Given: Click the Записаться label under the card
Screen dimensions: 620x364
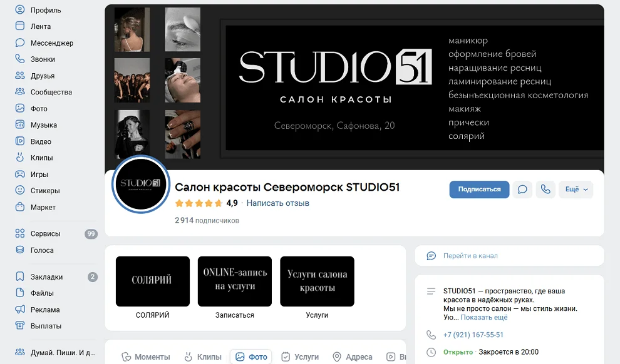Looking at the screenshot, I should (235, 315).
